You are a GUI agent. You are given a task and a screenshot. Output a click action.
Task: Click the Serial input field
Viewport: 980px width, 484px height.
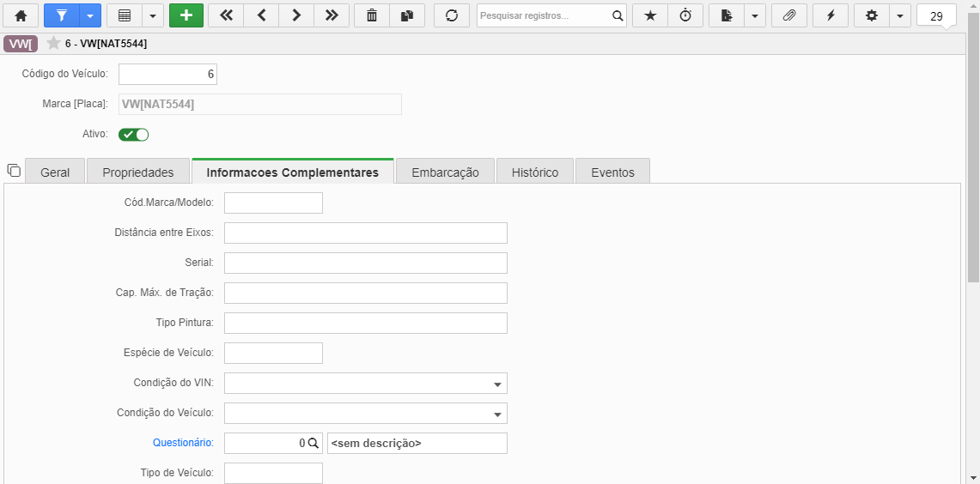(x=366, y=263)
